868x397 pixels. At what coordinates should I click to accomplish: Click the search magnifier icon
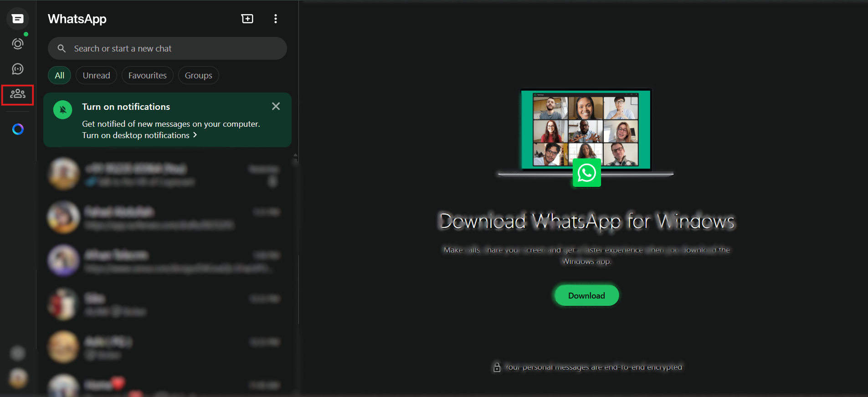[x=62, y=48]
